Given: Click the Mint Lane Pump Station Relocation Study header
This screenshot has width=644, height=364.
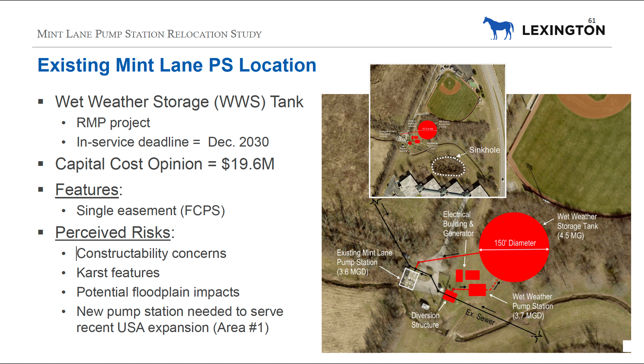Looking at the screenshot, I should (149, 34).
